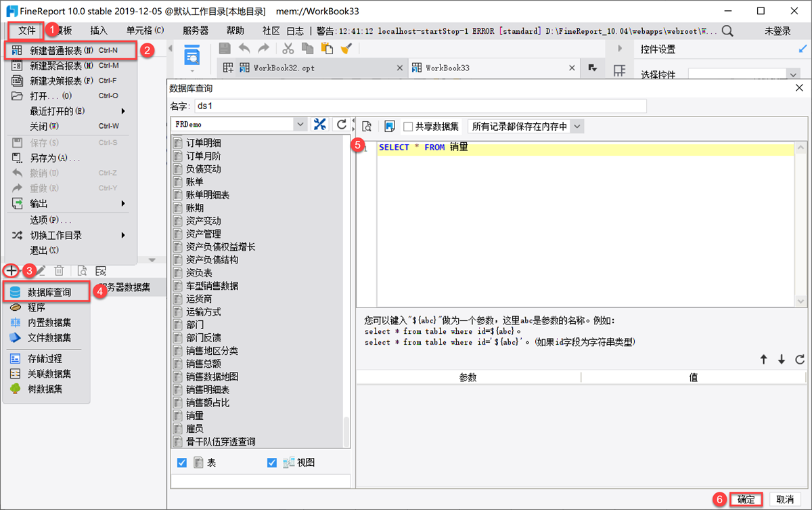Image resolution: width=812 pixels, height=510 pixels.
Task: Toggle the 表 checkbox
Action: tap(181, 463)
